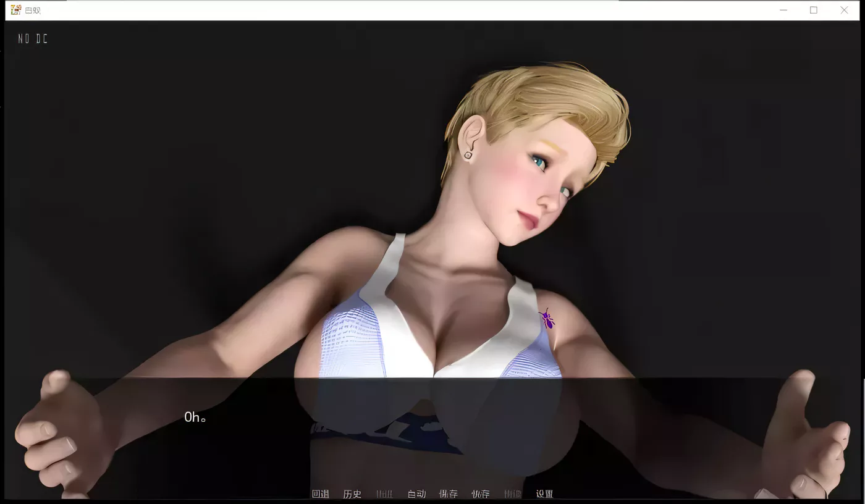The height and width of the screenshot is (504, 865).
Task: Click the dimmed 快读 quick load option
Action: point(513,493)
